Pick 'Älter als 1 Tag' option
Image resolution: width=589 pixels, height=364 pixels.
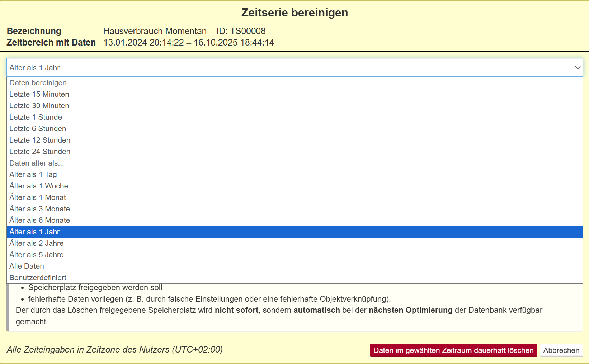point(33,174)
